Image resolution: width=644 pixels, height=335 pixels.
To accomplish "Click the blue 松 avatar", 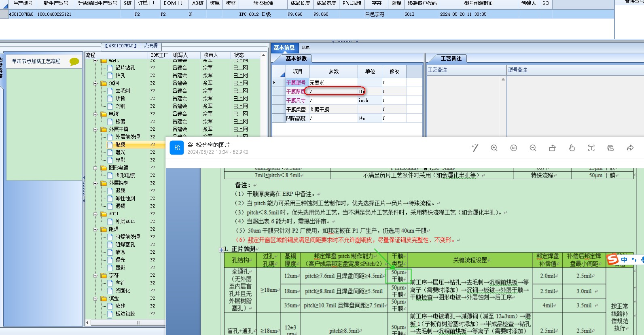I will coord(177,148).
